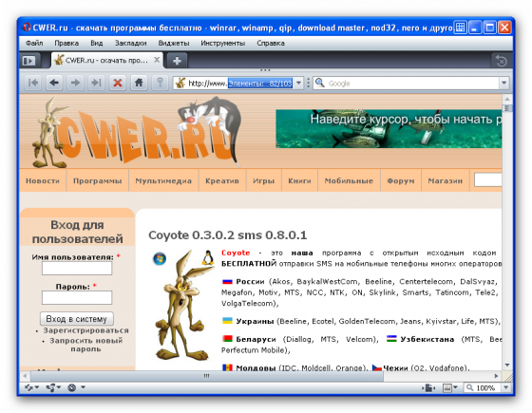Viewport: 532px width, 413px height.
Task: Go forward one page
Action: click(75, 83)
